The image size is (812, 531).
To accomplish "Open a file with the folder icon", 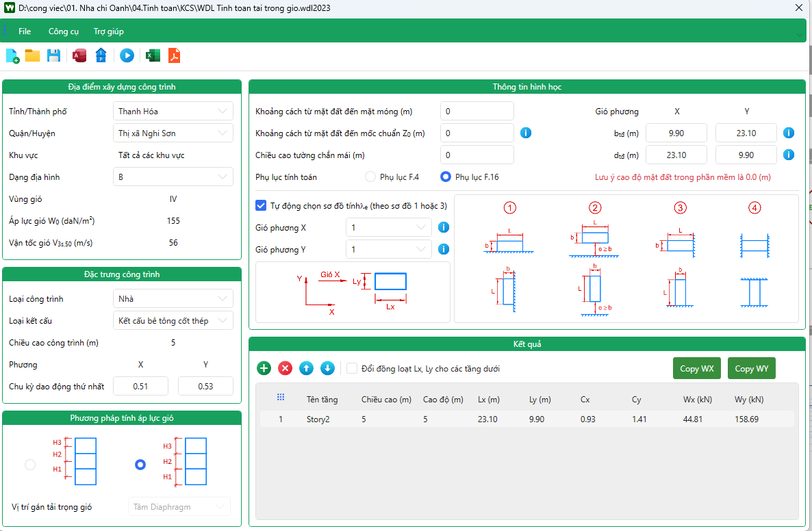I will pos(32,55).
